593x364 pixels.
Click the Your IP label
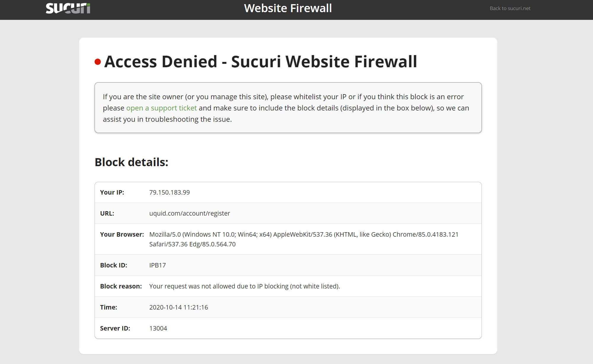112,192
